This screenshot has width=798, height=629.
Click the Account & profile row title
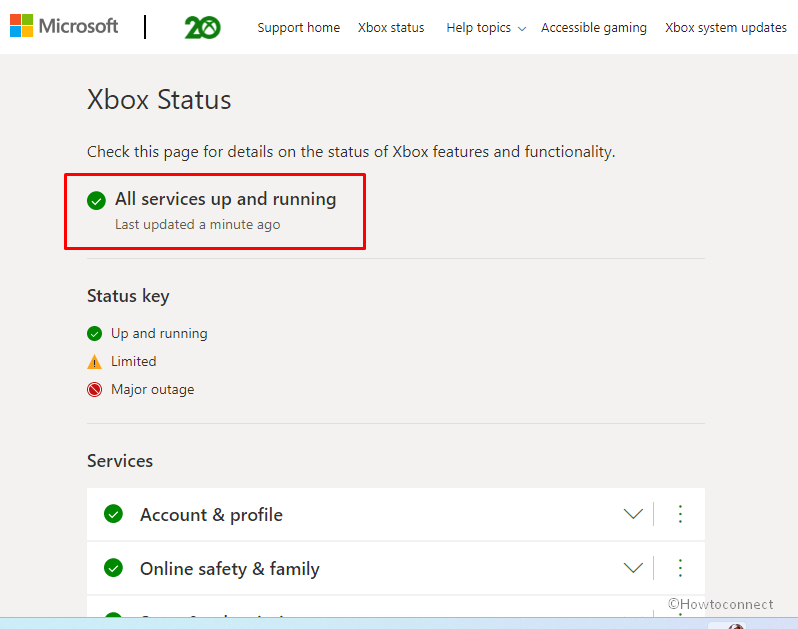tap(211, 515)
